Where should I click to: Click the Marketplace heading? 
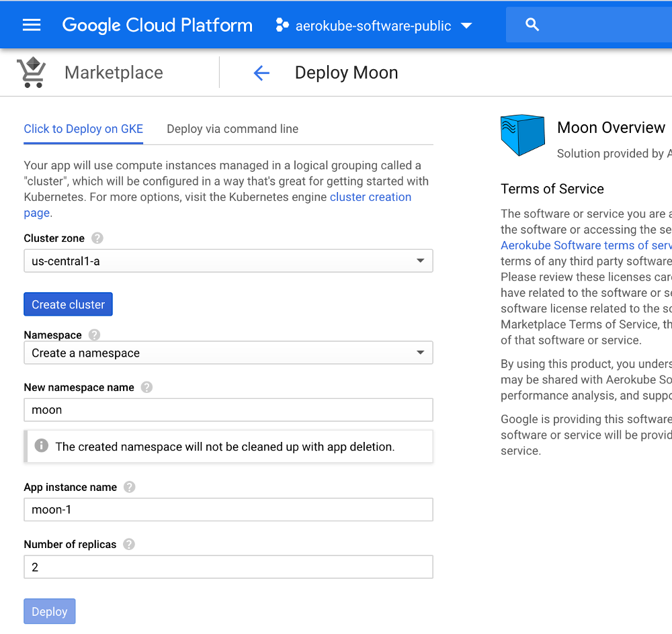point(114,73)
